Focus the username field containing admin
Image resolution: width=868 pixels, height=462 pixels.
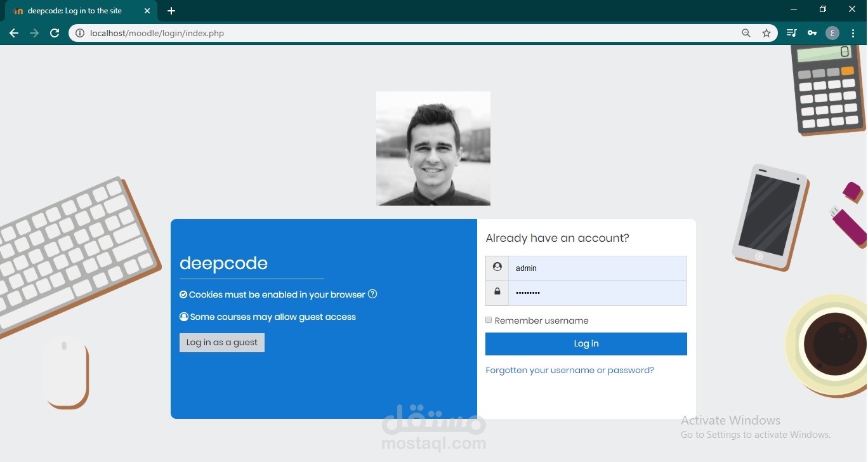click(598, 268)
